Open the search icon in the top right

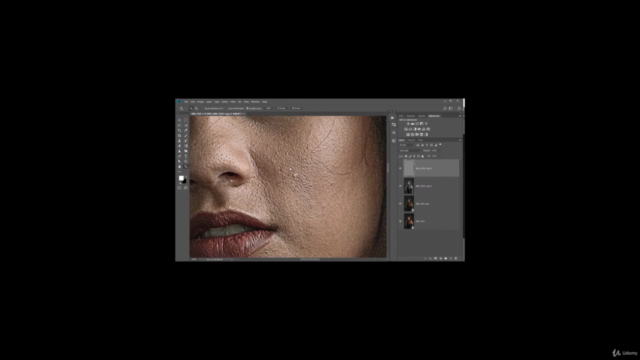445,109
